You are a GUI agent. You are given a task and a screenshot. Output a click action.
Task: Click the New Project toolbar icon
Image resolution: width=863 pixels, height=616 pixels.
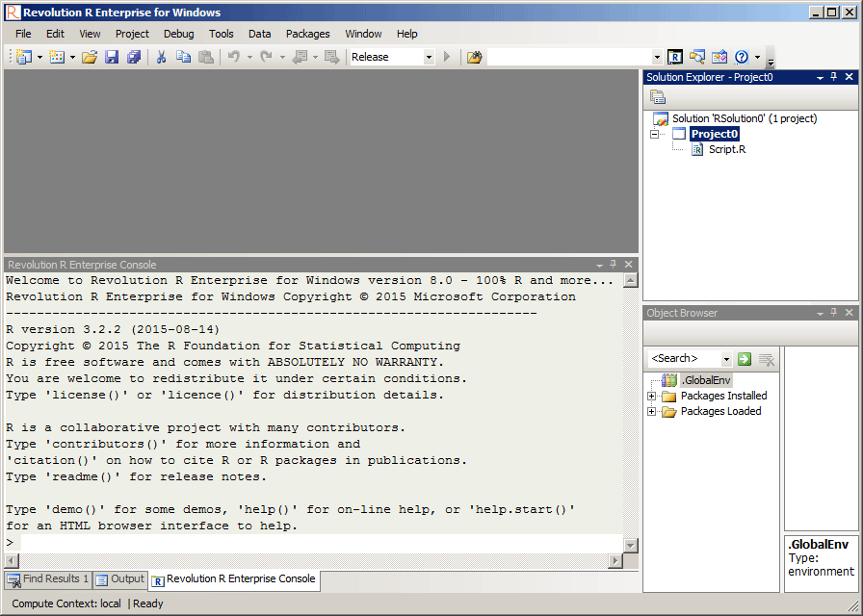click(x=24, y=57)
